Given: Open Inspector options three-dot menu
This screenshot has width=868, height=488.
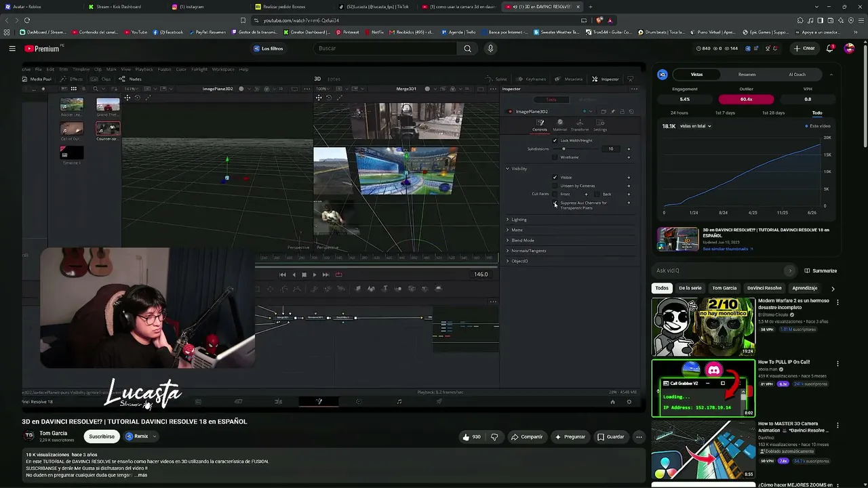Looking at the screenshot, I should click(634, 89).
